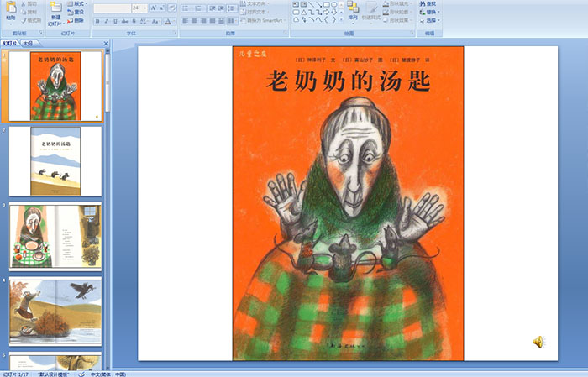
Task: Click the Font Color (A) button
Action: tap(168, 21)
